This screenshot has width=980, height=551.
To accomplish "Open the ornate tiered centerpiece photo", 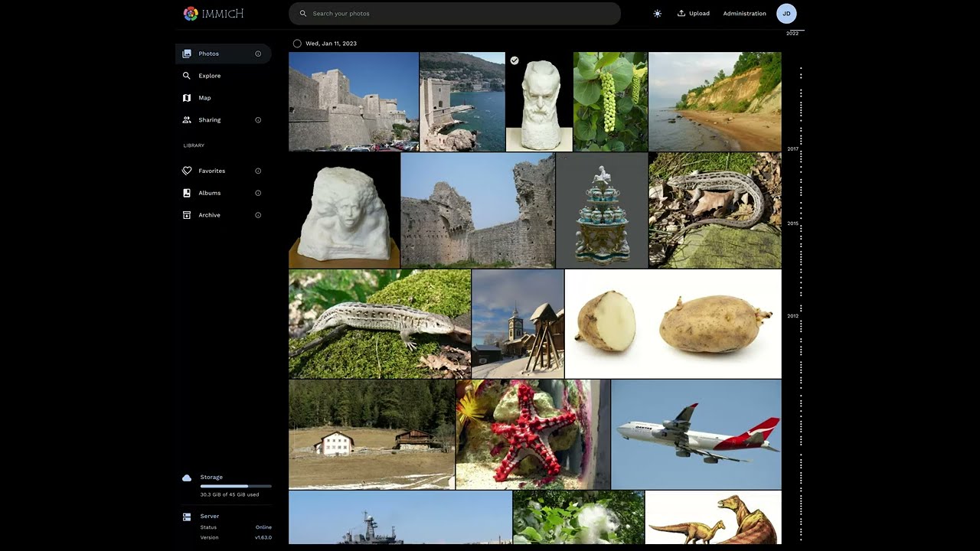I will [x=602, y=210].
